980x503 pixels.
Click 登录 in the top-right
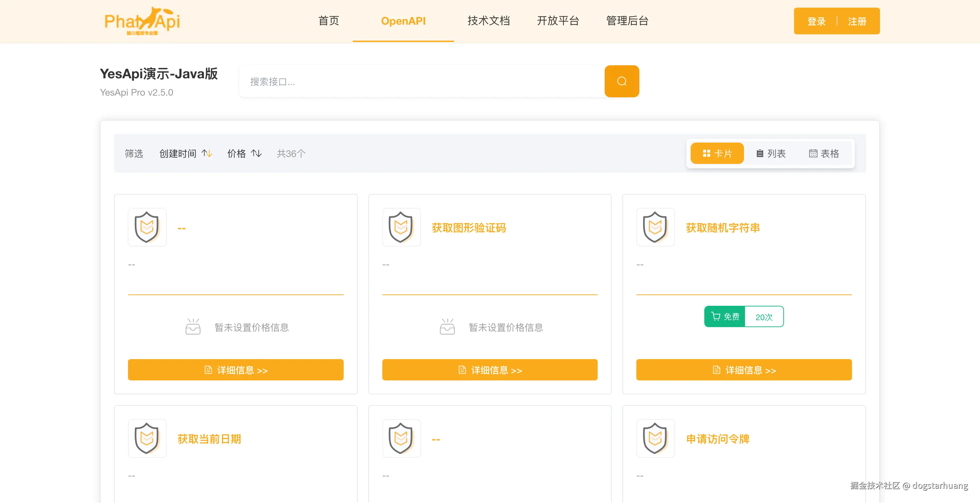point(816,21)
